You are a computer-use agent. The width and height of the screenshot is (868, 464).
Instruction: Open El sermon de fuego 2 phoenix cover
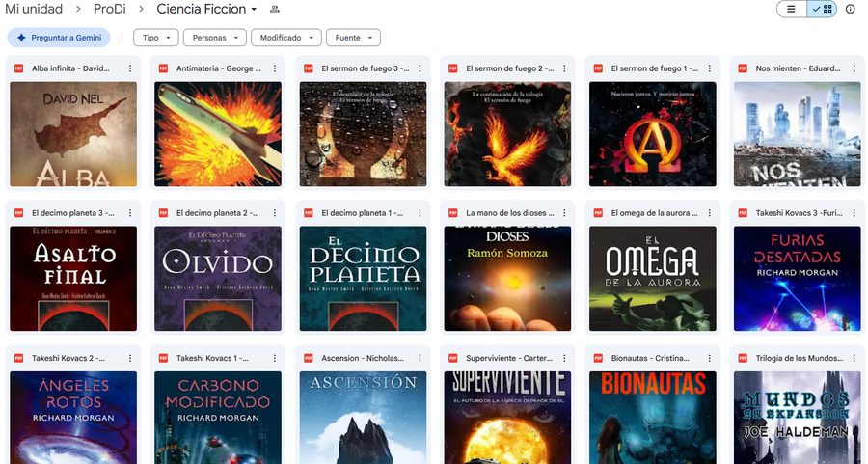click(x=507, y=134)
